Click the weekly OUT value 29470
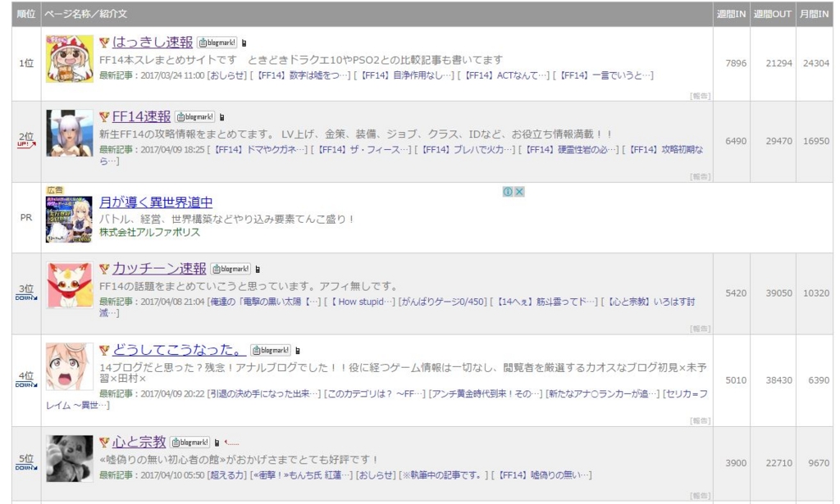 point(778,141)
